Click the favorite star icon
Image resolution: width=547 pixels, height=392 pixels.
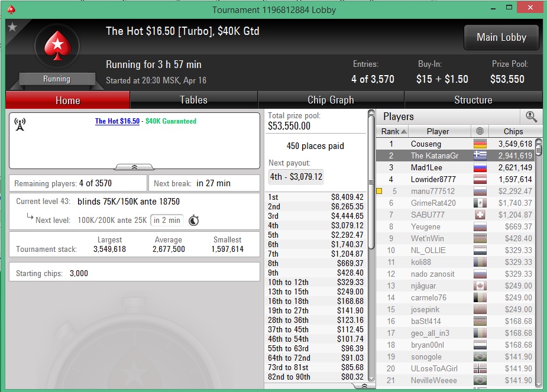pos(12,27)
